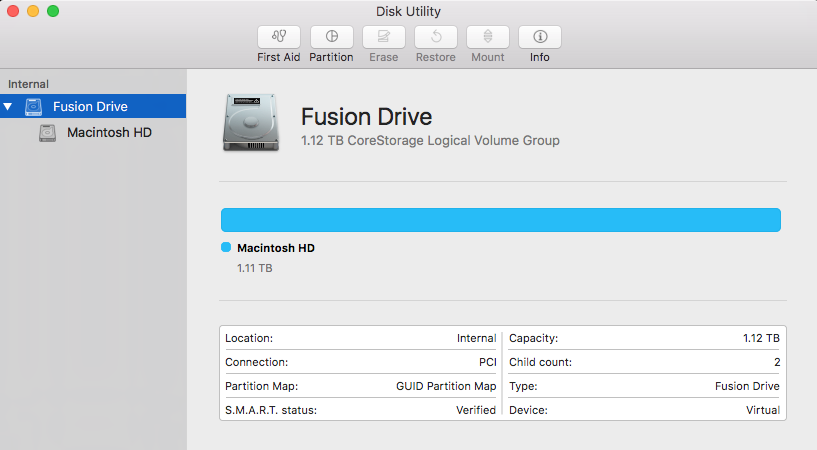Click the blue Macintosh HD legend dot
The image size is (817, 450).
click(226, 247)
